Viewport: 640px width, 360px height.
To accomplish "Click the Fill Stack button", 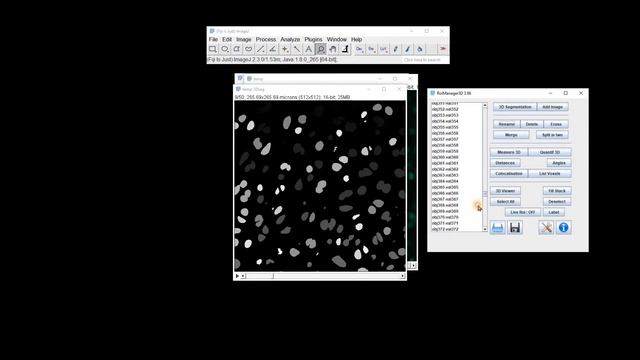I will pos(557,191).
